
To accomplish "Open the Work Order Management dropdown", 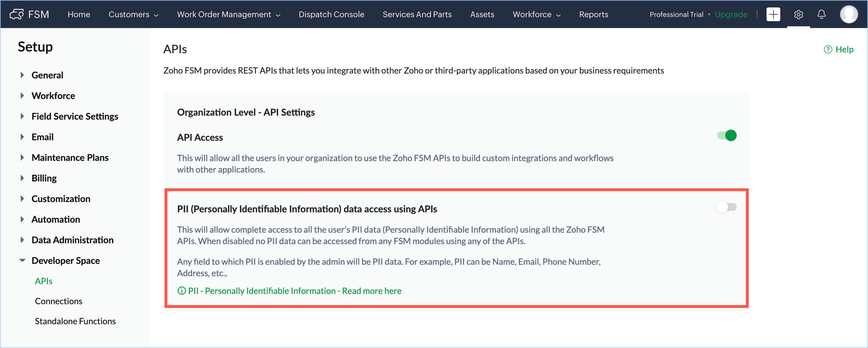I will coord(228,14).
